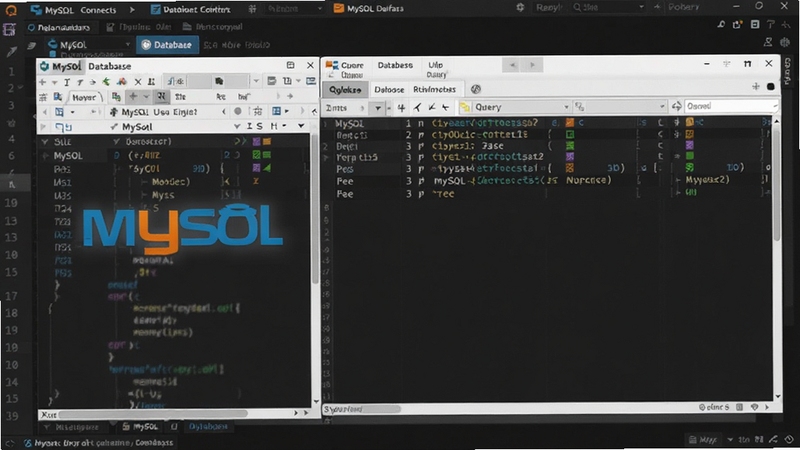Click the blue window icon at right end of MySQL Database toolbar

[x=311, y=81]
